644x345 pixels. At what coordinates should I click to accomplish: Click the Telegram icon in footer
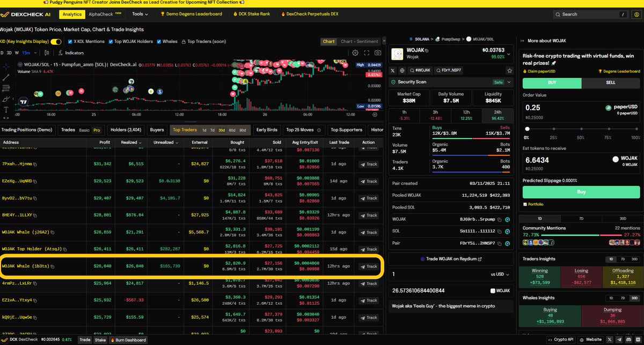620,340
